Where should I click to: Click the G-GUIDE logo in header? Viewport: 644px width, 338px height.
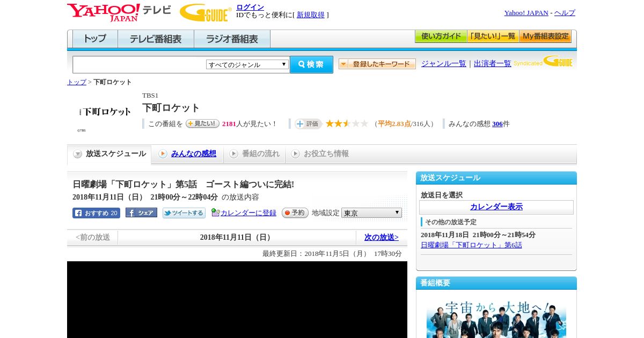tap(206, 12)
